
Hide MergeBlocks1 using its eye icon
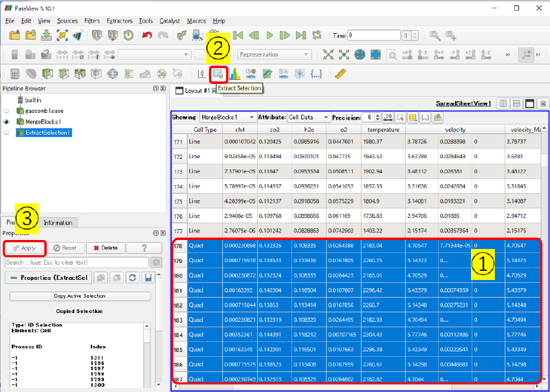pos(7,121)
